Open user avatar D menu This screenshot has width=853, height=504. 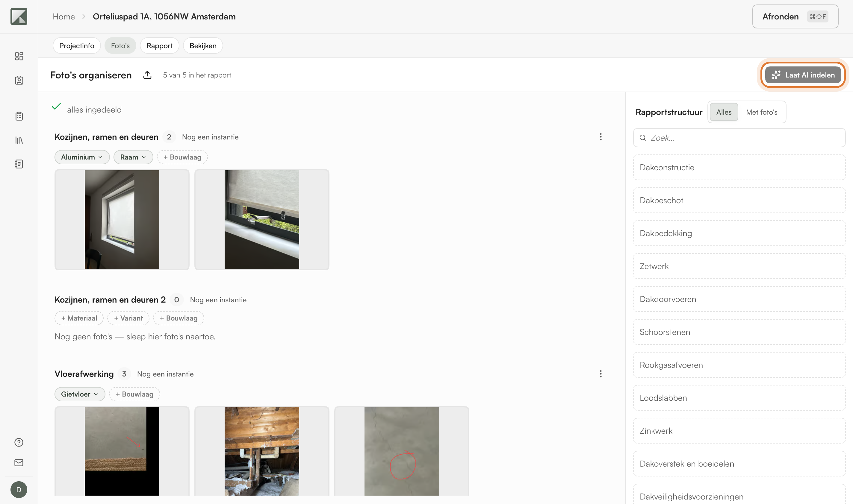click(19, 490)
